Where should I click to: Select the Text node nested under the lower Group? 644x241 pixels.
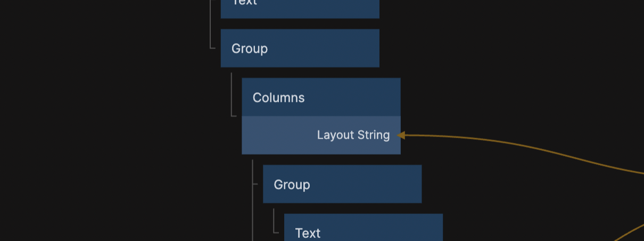pyautogui.click(x=363, y=230)
